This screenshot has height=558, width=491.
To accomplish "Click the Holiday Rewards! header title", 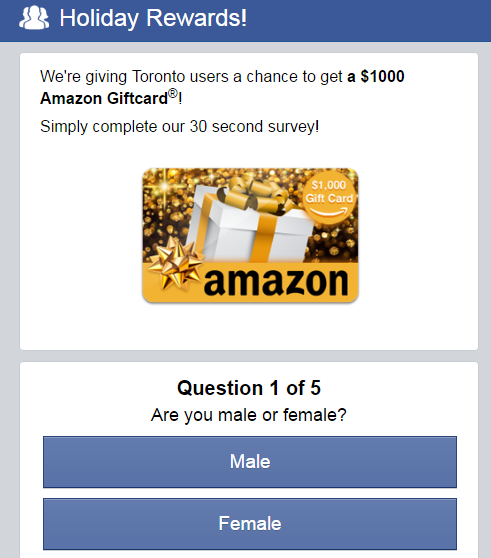I will point(153,18).
